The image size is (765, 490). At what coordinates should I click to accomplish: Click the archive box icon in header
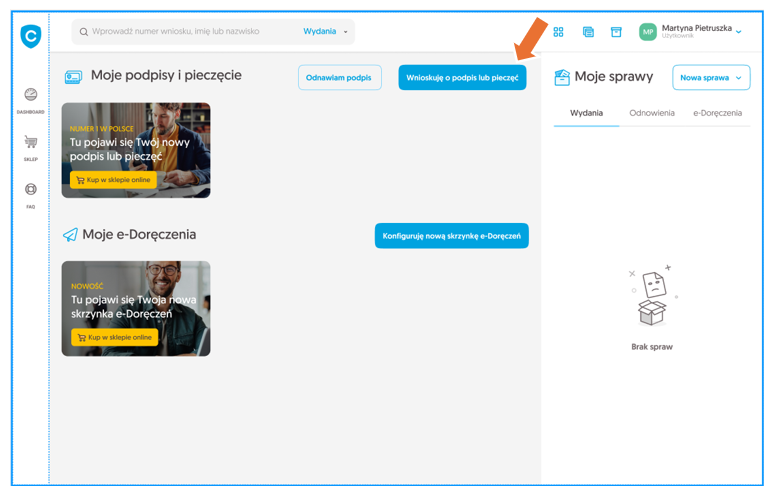tap(616, 32)
